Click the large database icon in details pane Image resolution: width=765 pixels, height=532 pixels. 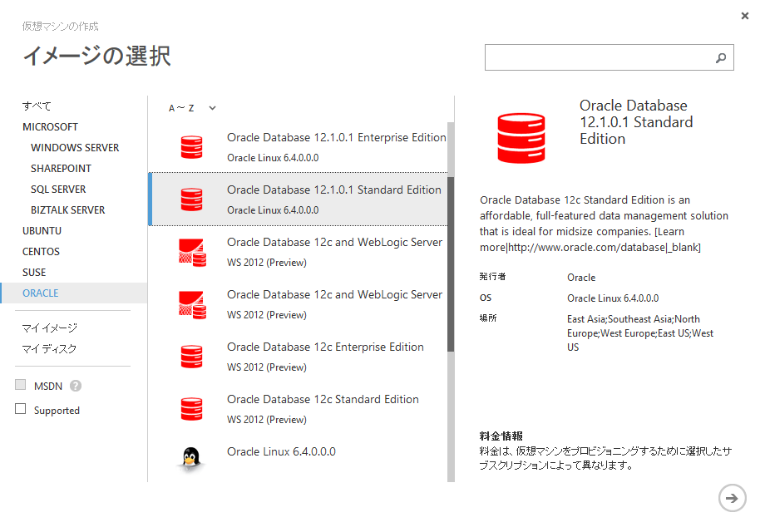[x=521, y=137]
